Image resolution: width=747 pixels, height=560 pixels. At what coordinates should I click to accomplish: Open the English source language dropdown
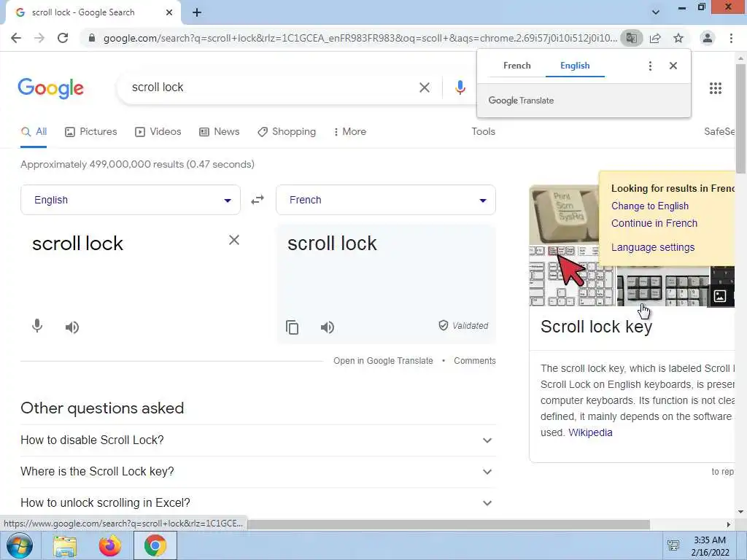131,200
